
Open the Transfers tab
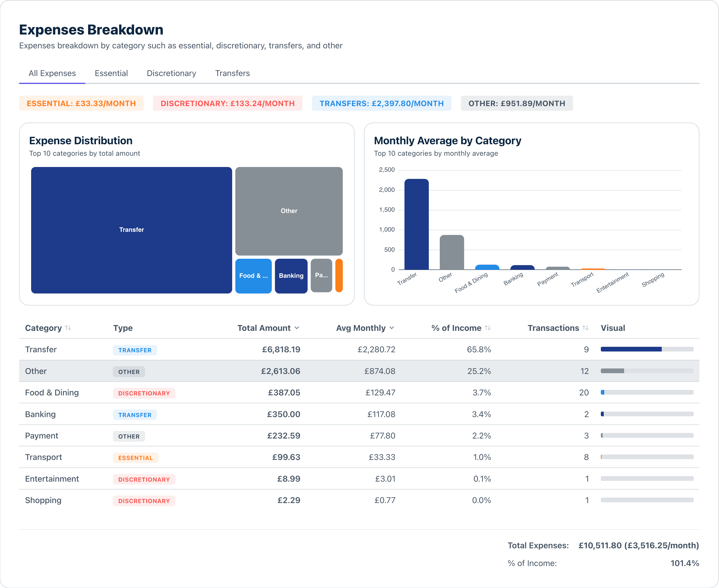pos(232,73)
